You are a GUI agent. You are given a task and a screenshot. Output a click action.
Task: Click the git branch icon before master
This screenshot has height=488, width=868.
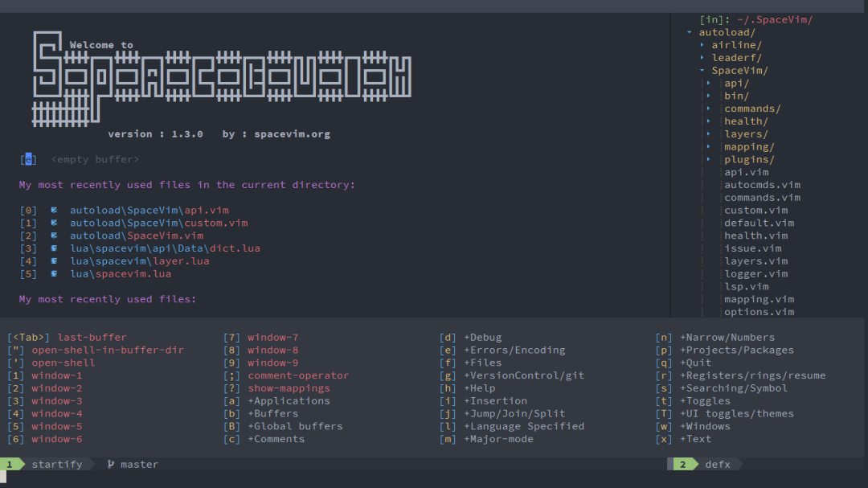(108, 464)
